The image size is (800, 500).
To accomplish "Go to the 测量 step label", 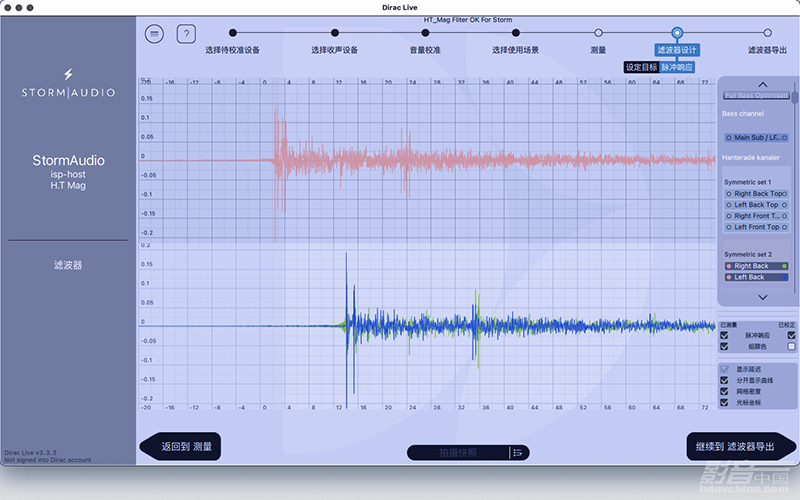I will pyautogui.click(x=598, y=50).
